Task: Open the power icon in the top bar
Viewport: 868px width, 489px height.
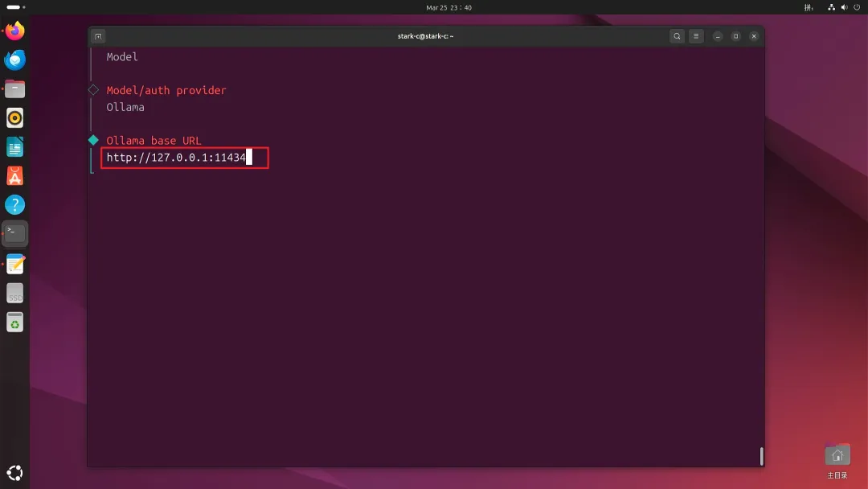Action: [857, 7]
